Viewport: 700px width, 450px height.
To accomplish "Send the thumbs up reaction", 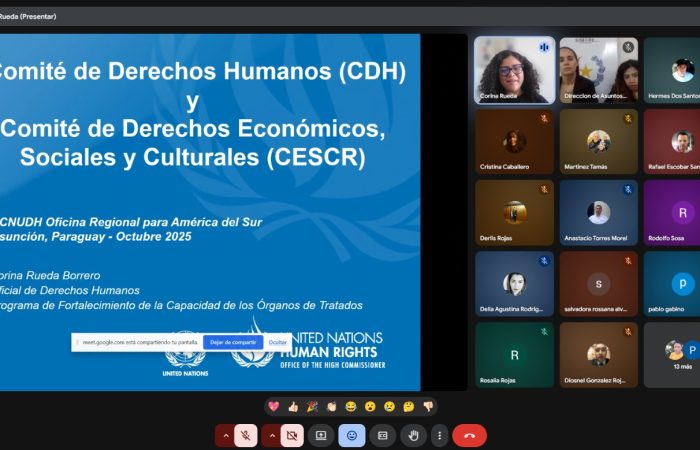I will click(293, 406).
